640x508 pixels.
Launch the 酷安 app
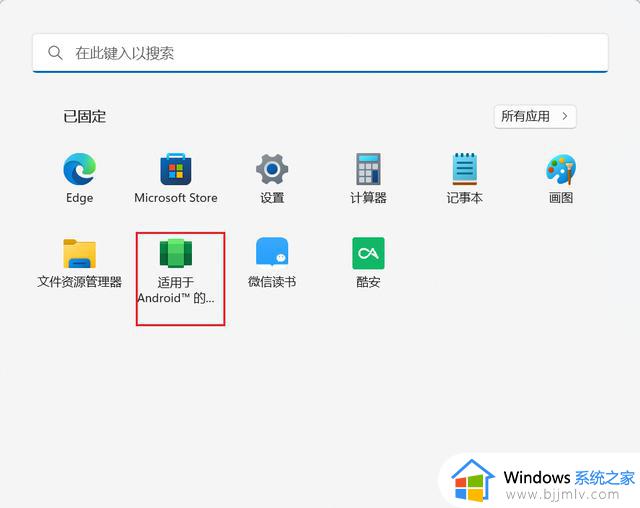pyautogui.click(x=368, y=253)
